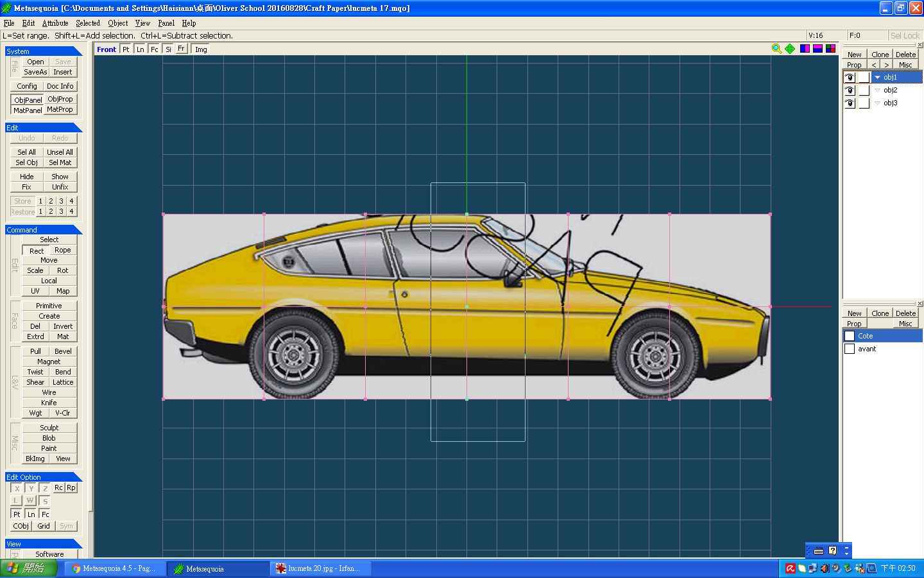Viewport: 924px width, 578px height.
Task: Click the Bevel command button
Action: 63,351
